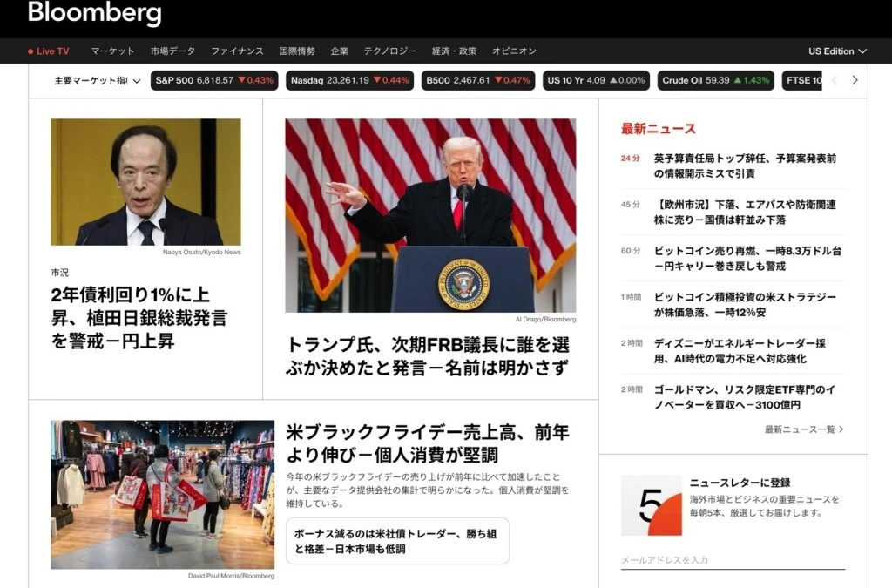Click the Bloomberg logo
The image size is (892, 588).
(94, 14)
